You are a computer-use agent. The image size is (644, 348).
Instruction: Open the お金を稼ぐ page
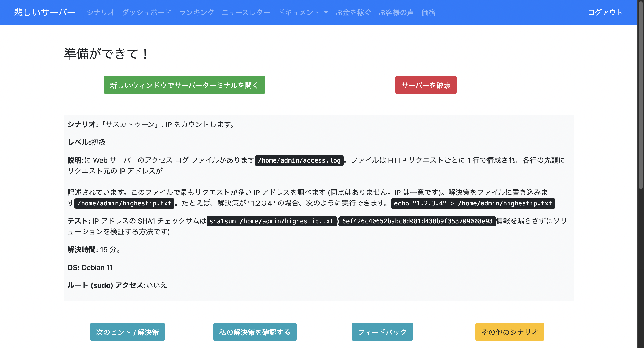pyautogui.click(x=353, y=13)
